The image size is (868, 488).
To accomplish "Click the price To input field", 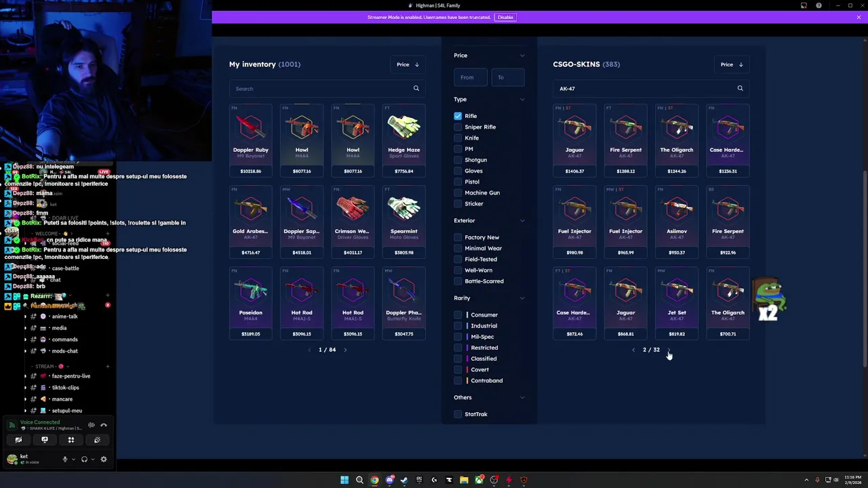I will [x=508, y=77].
